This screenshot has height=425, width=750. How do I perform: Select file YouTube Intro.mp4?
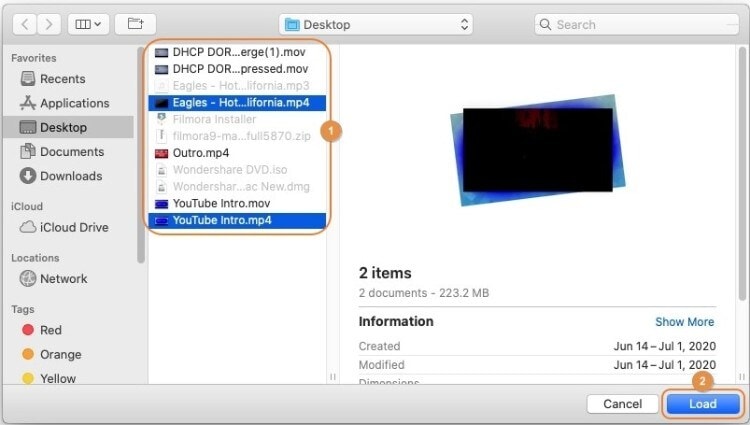(x=237, y=220)
